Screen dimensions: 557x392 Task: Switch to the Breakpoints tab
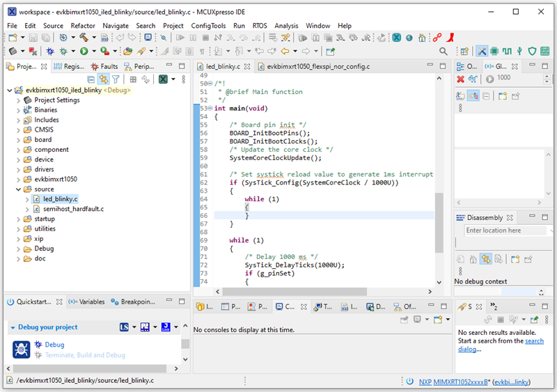[x=133, y=301]
